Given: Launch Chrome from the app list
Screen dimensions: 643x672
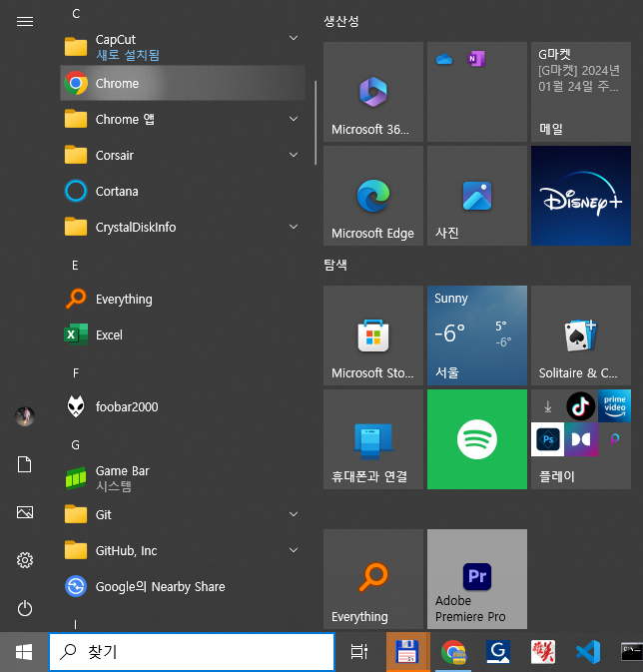Looking at the screenshot, I should click(x=183, y=83).
